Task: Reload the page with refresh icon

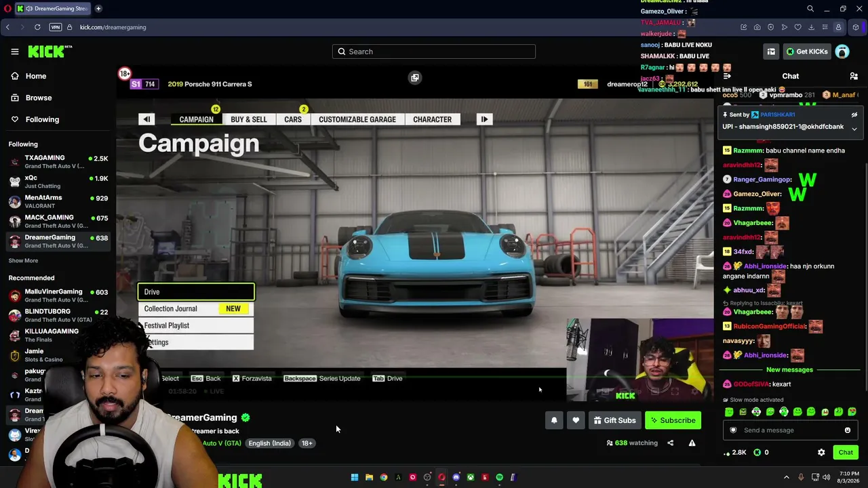Action: [x=37, y=27]
